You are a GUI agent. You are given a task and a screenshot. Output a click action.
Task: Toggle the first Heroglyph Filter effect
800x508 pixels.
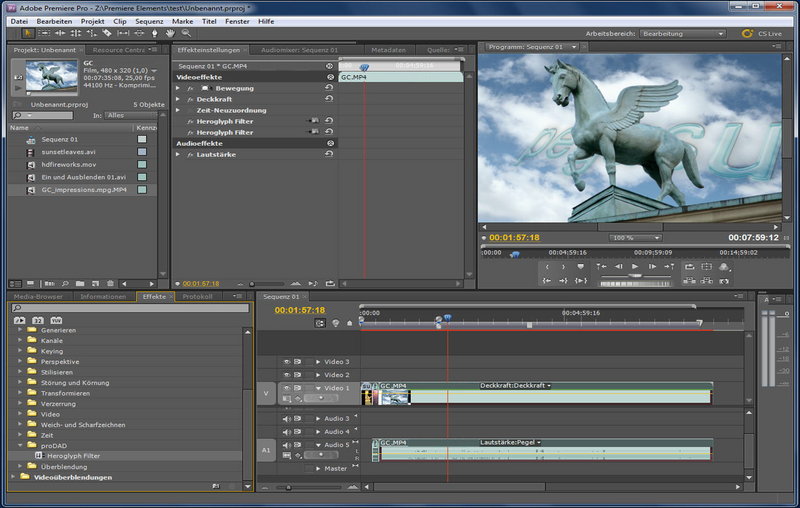(x=190, y=121)
